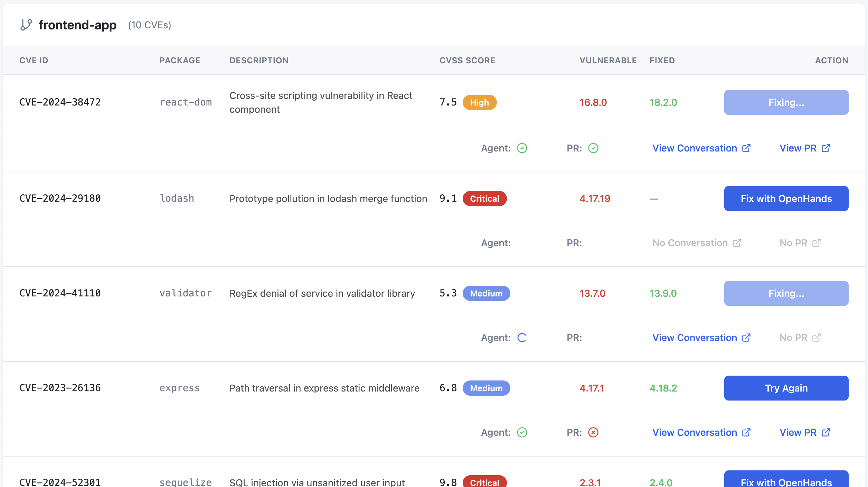
Task: Click external link icon beside View PR for react-dom
Action: point(826,148)
